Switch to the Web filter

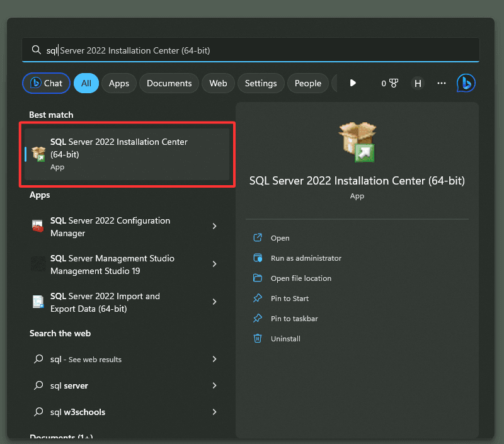(x=218, y=83)
